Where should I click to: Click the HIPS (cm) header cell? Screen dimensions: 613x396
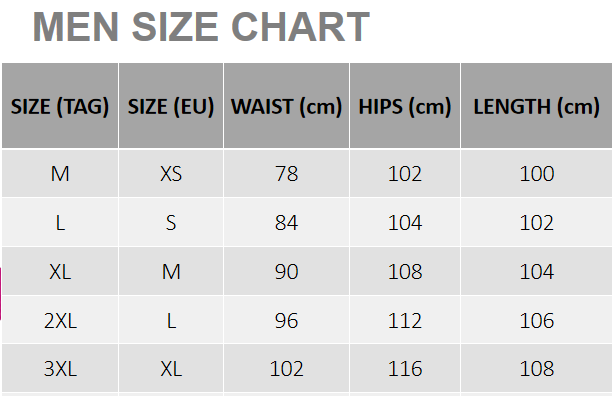click(405, 106)
